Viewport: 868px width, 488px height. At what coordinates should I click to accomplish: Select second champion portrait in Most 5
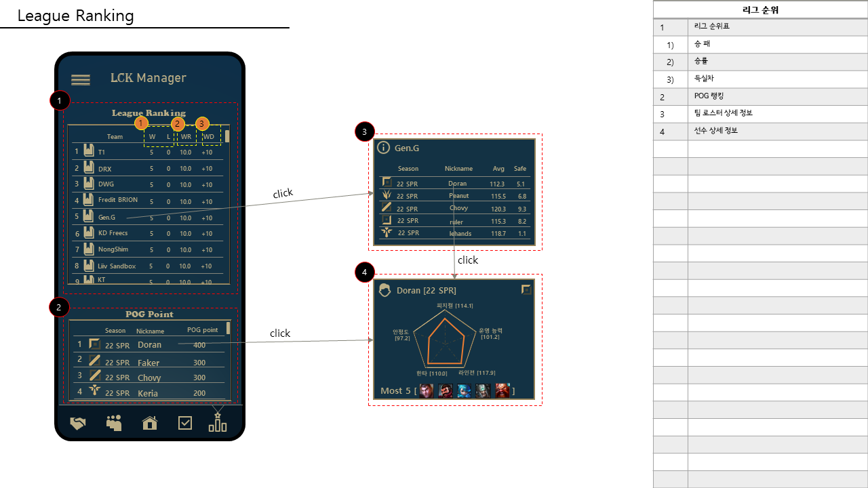tap(446, 390)
